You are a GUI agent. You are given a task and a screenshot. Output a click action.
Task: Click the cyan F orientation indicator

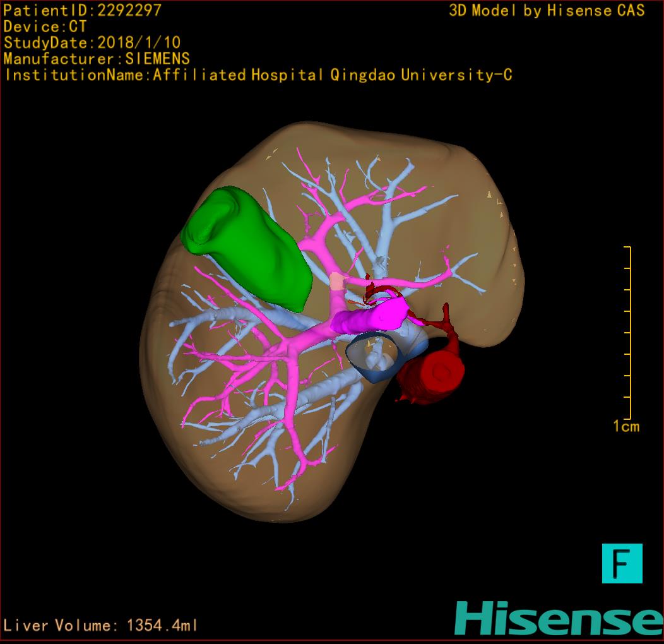tap(622, 563)
